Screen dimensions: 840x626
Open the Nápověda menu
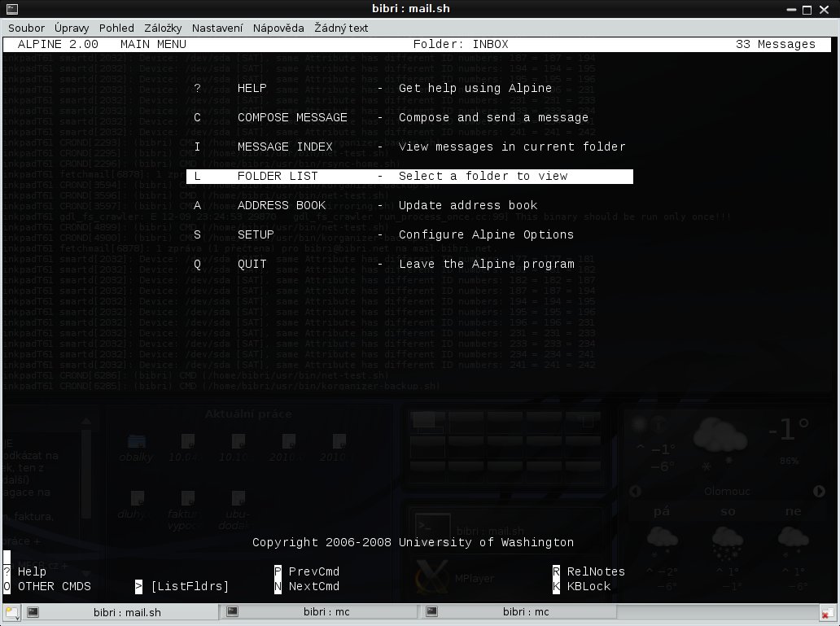(x=278, y=28)
